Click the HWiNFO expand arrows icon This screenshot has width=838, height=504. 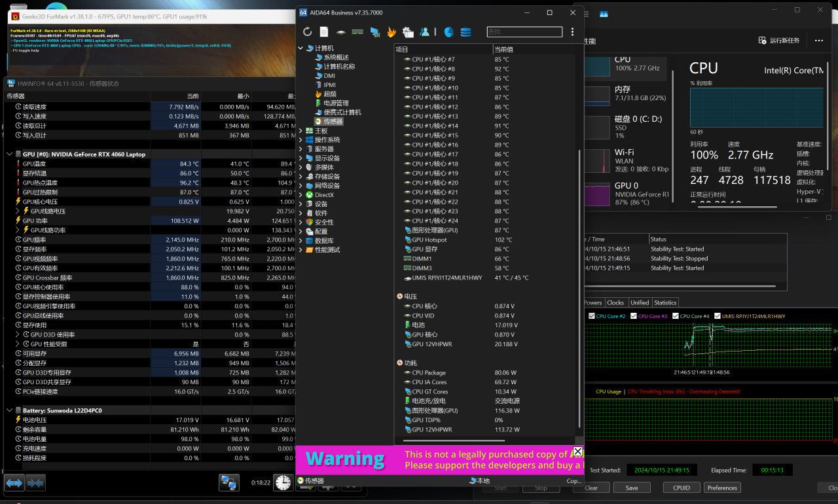pos(14,483)
